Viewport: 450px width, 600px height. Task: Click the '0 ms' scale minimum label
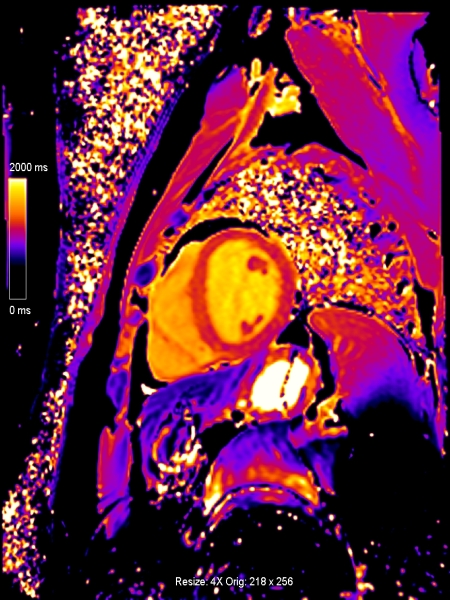(20, 310)
